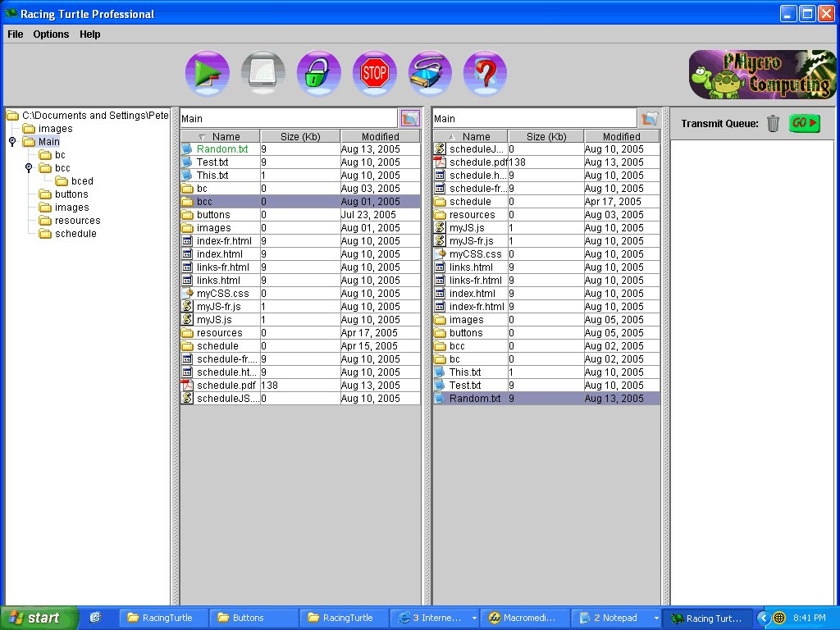Expand hidden system tray icons arrow
The height and width of the screenshot is (630, 840).
tap(763, 618)
